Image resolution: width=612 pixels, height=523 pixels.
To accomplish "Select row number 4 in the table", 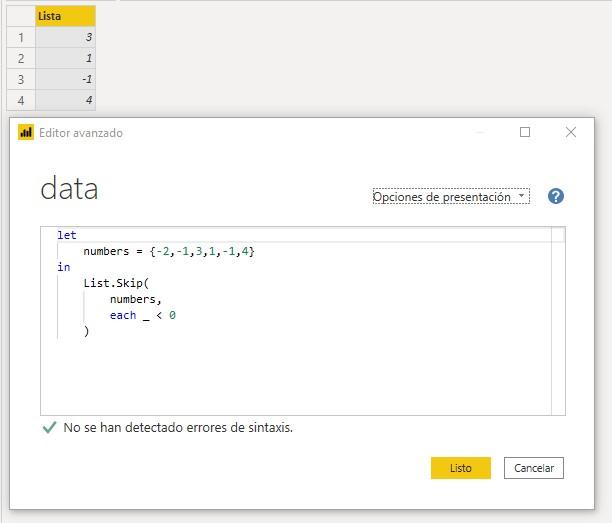I will (x=21, y=100).
